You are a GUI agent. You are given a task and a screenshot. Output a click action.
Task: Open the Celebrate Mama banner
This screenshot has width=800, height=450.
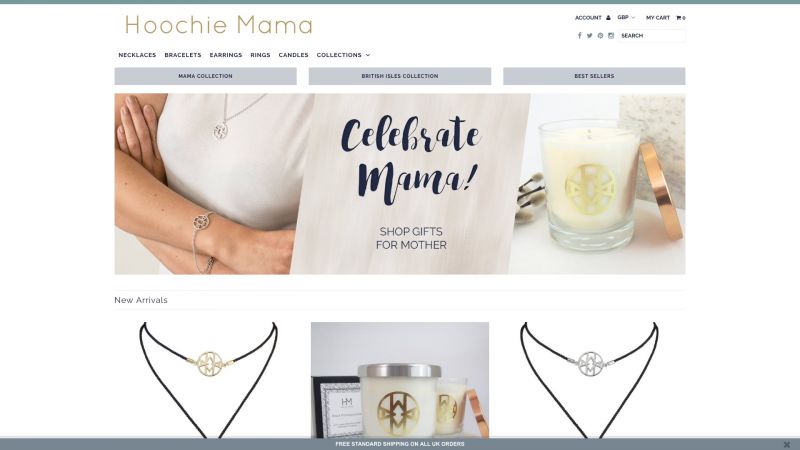tap(400, 184)
